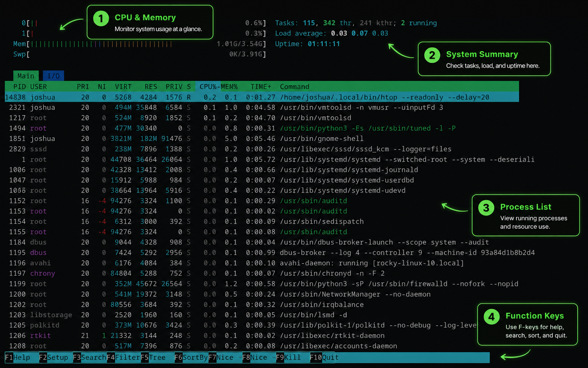Screen dimensions: 588x368
Task: Sort by the RES column header
Action: (151, 86)
